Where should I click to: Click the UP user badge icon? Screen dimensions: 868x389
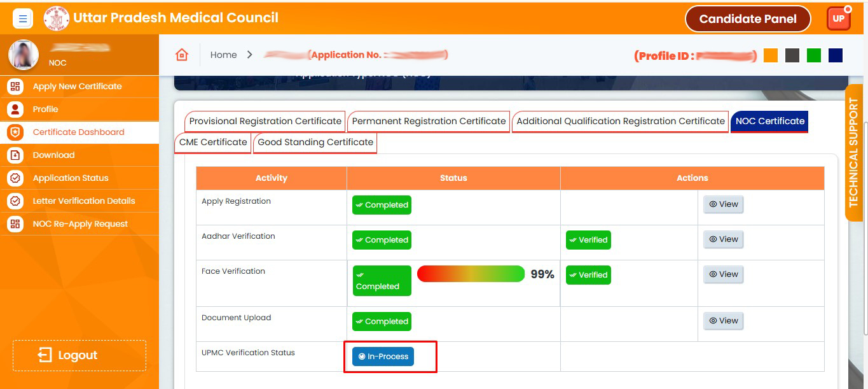838,18
